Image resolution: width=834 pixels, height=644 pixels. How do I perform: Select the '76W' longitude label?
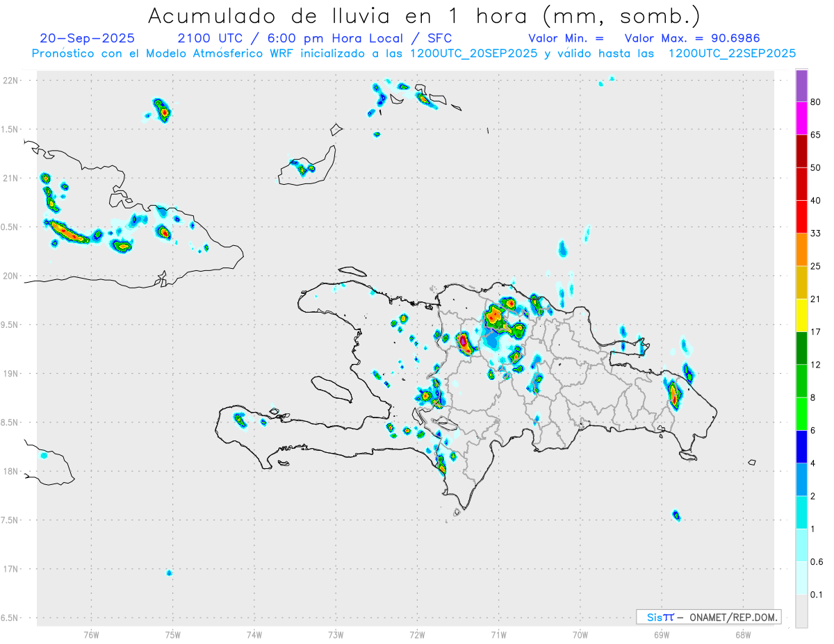(x=91, y=634)
